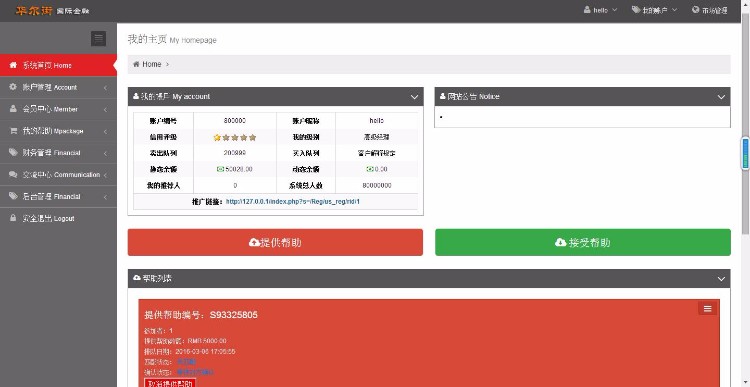Screen dimensions: 750x387
Task: Open the Account management sidebar menu
Action: point(58,88)
